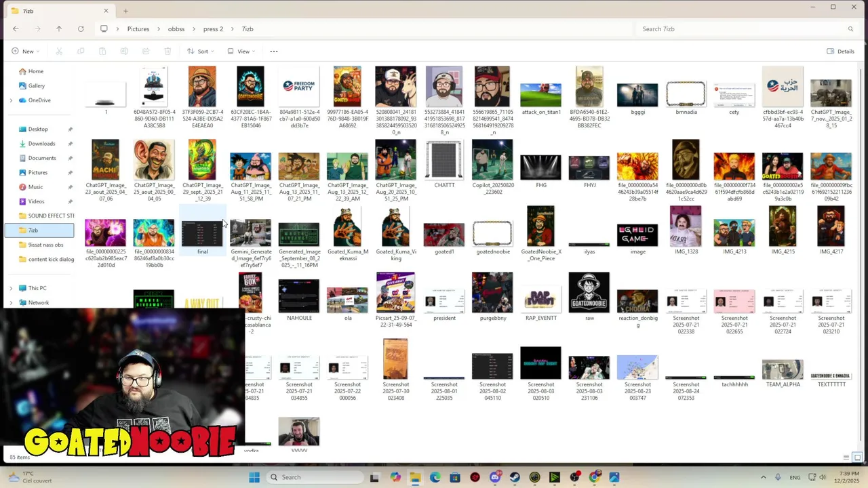Open the Sort dropdown menu

[x=201, y=52]
